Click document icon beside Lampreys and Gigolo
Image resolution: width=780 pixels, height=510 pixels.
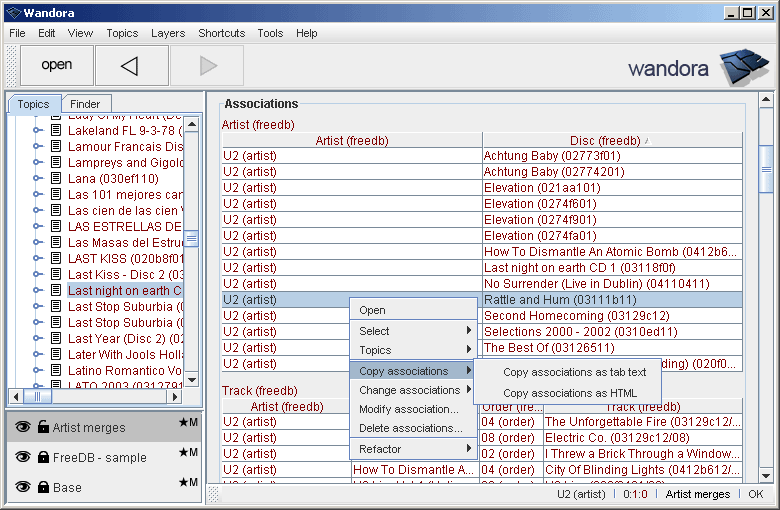[56, 162]
